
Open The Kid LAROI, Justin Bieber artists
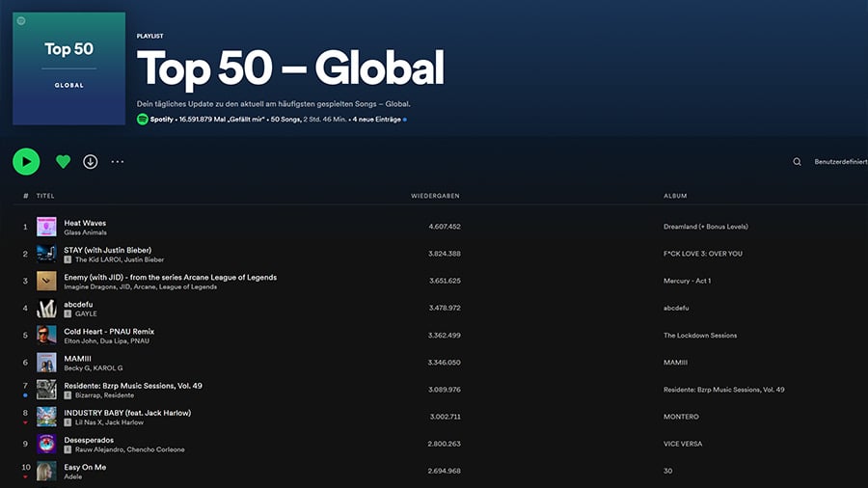point(120,259)
